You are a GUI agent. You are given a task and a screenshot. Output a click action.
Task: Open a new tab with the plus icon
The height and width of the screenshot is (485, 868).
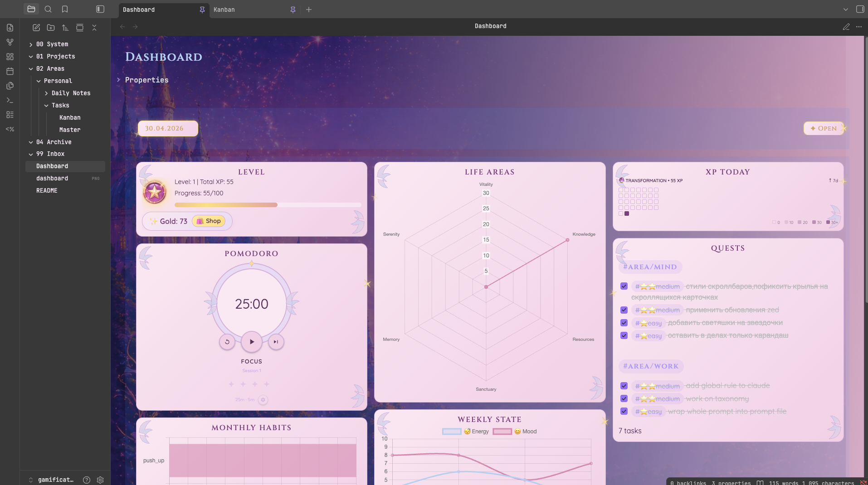(x=309, y=10)
